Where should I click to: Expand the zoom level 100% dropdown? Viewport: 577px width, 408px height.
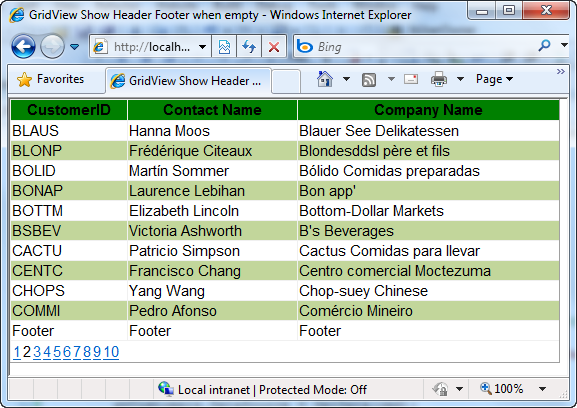pyautogui.click(x=542, y=389)
